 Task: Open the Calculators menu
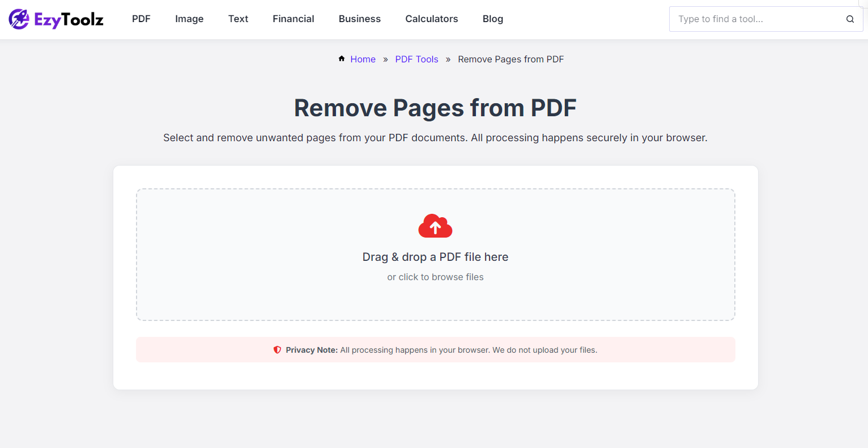(431, 19)
